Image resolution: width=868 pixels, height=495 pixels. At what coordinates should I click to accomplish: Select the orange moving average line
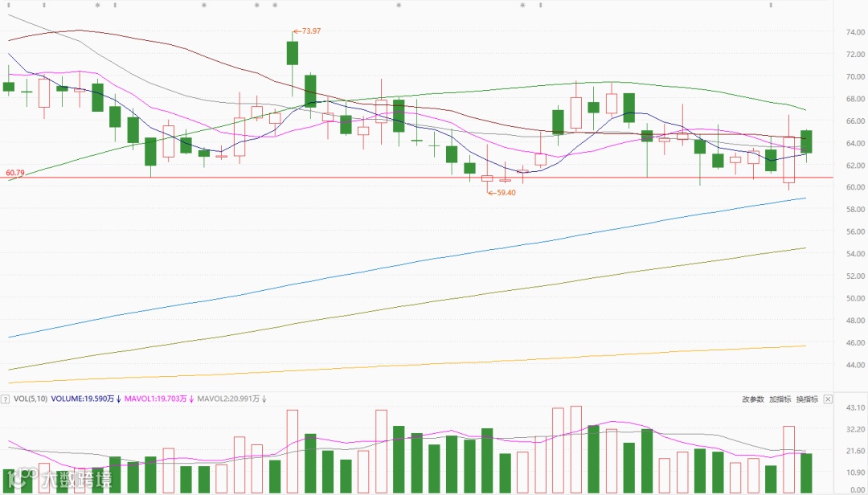click(x=407, y=366)
